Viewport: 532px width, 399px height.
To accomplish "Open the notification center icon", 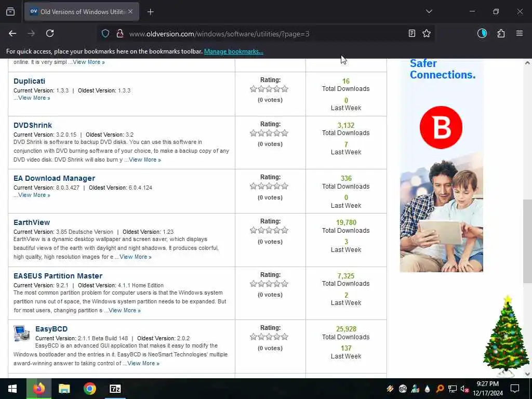I will click(515, 389).
